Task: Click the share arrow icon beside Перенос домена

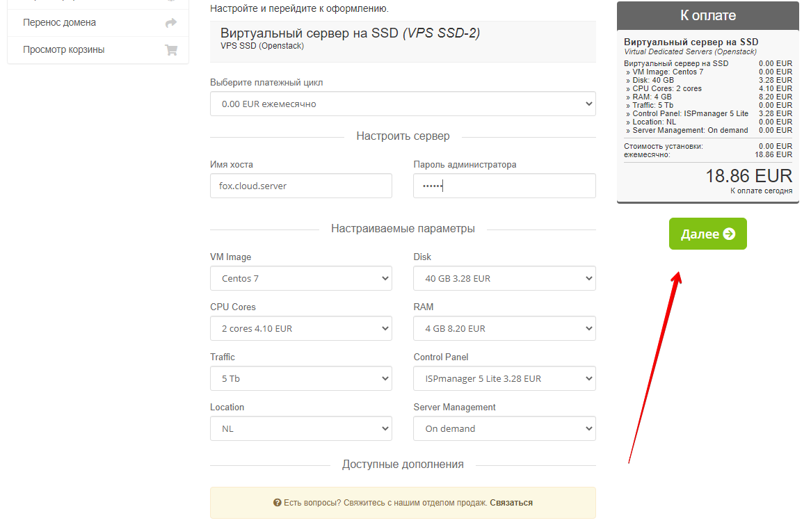Action: point(170,23)
